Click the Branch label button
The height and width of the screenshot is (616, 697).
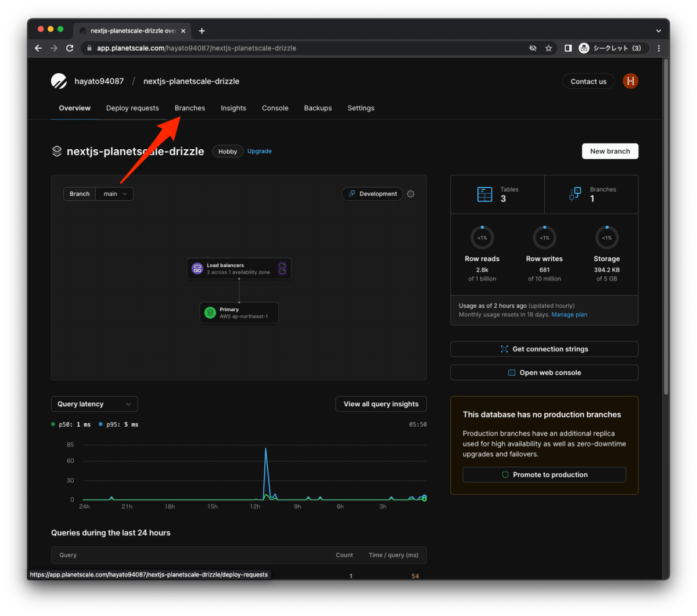pyautogui.click(x=80, y=194)
